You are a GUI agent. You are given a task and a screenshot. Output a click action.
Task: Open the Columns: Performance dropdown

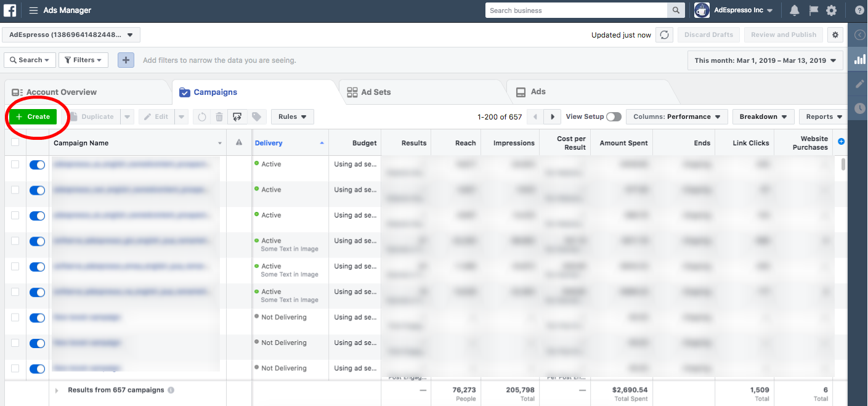[677, 116]
